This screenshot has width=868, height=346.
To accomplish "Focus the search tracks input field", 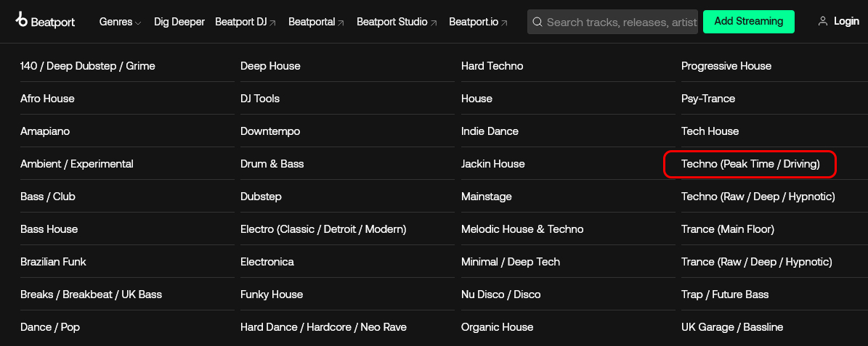I will (621, 22).
